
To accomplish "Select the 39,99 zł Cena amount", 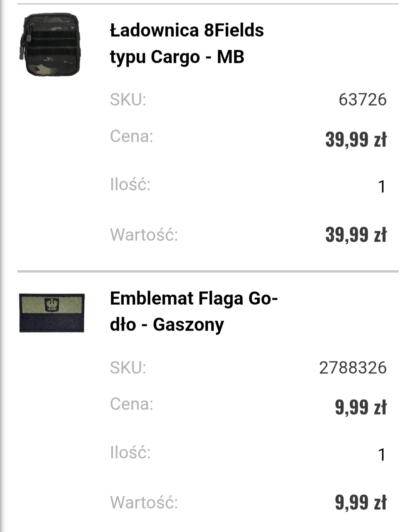I will (x=356, y=139).
